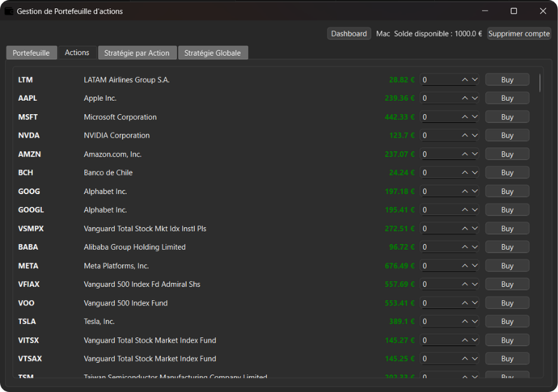
Task: Open the Stratégie Globale tab
Action: point(212,53)
